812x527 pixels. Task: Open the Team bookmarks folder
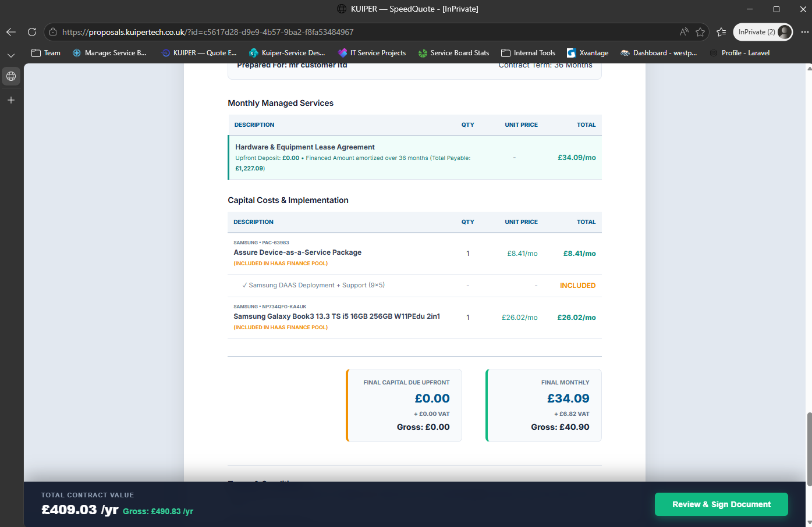coord(46,53)
